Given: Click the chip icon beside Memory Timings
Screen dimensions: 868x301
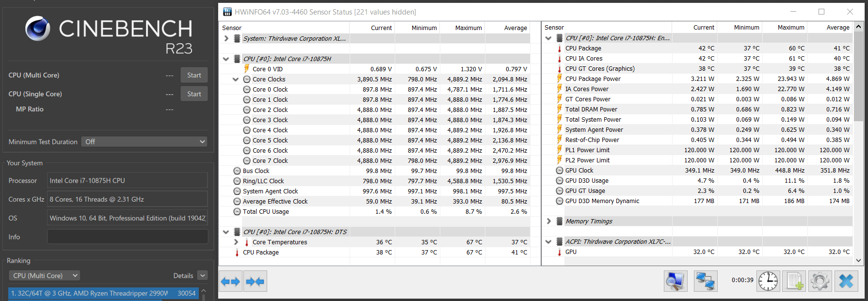Looking at the screenshot, I should point(560,222).
